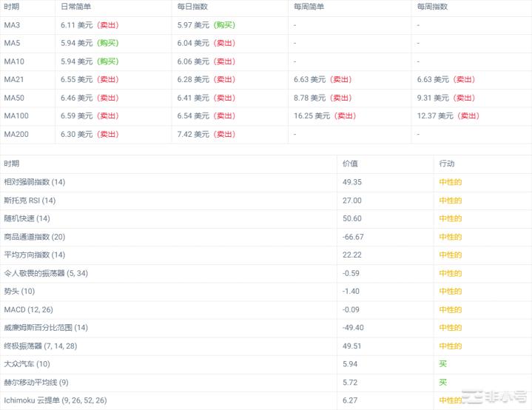Select MA10 daily exponential value 6.06 美元
Viewport: 532px width, 410px height.
193,61
